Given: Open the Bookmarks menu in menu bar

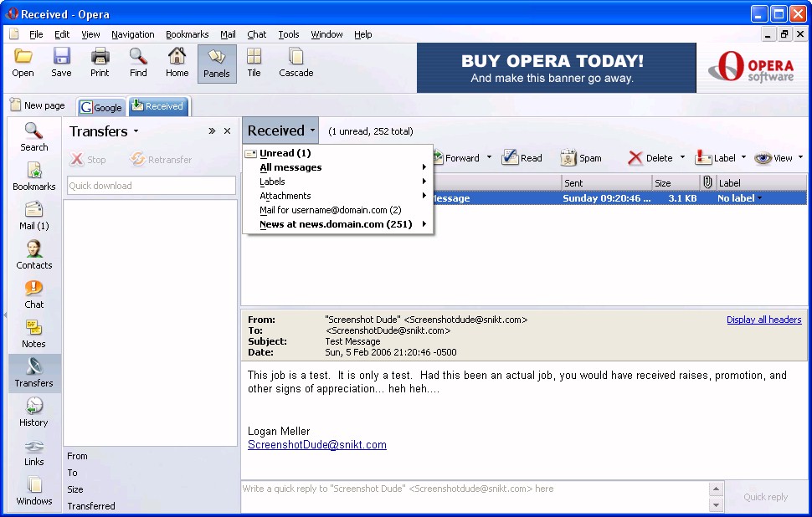Looking at the screenshot, I should tap(187, 34).
